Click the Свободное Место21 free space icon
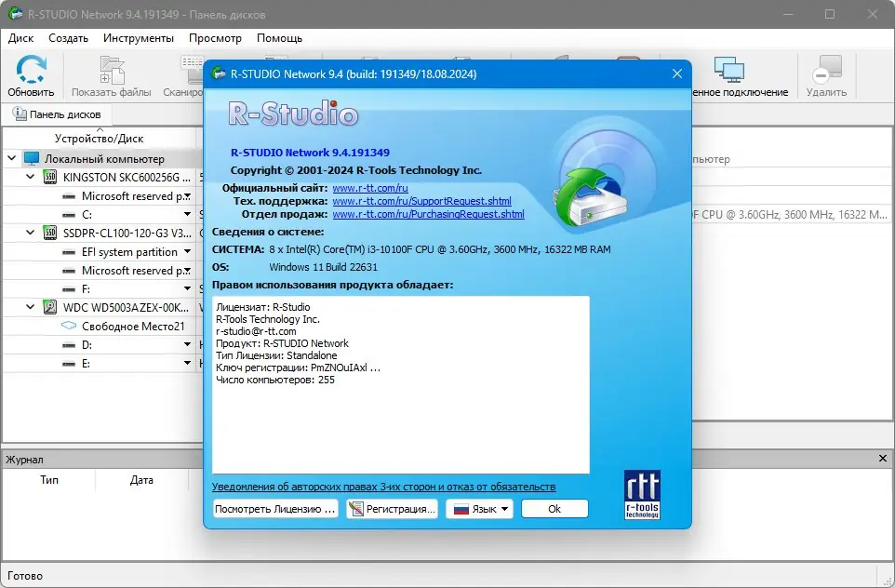This screenshot has width=895, height=588. (69, 326)
